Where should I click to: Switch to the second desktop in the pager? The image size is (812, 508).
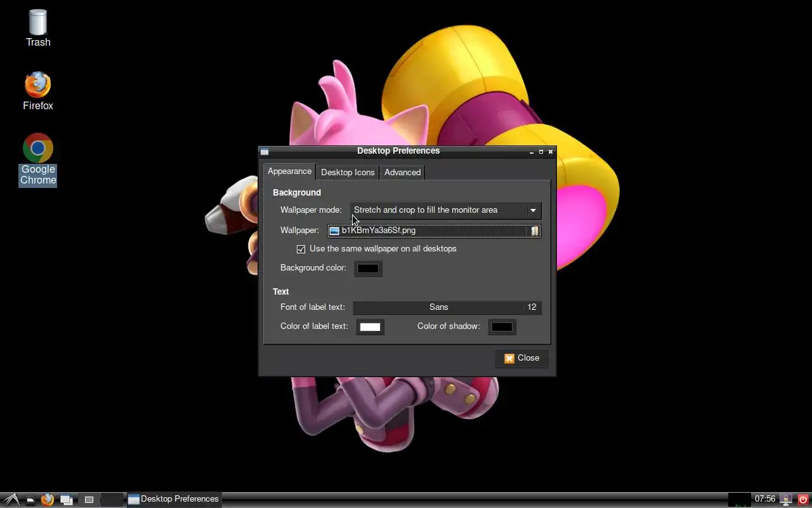(x=112, y=500)
